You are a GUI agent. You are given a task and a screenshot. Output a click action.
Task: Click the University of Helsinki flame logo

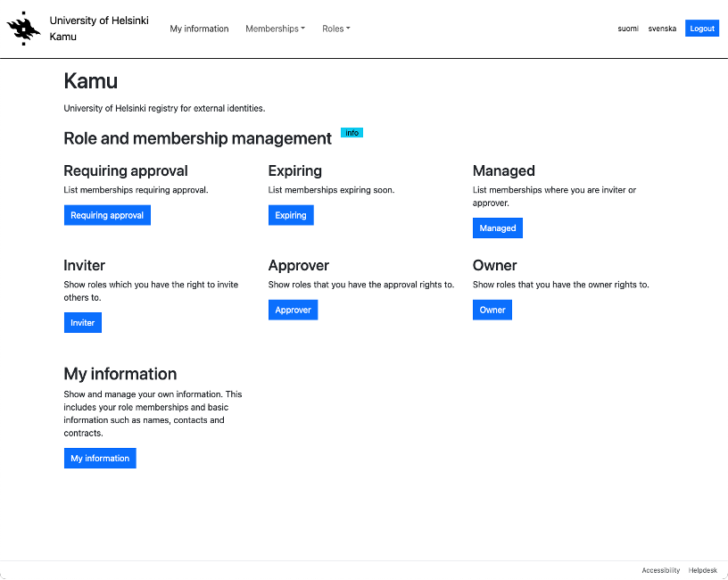point(24,29)
